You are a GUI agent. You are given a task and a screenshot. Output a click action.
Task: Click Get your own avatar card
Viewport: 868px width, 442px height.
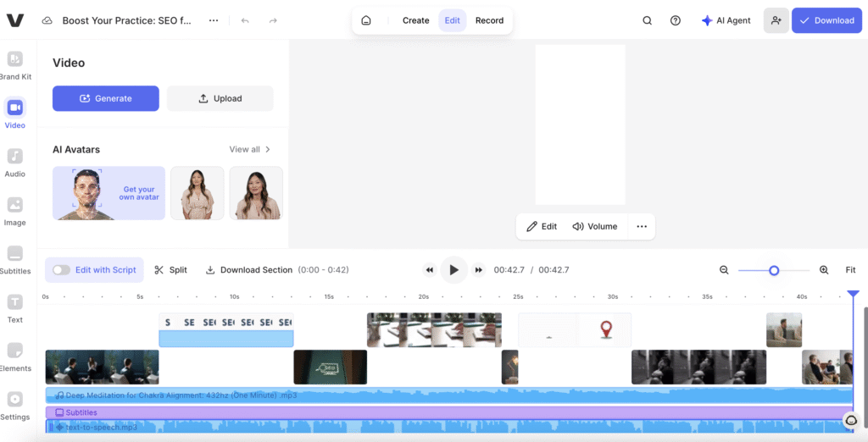[109, 193]
